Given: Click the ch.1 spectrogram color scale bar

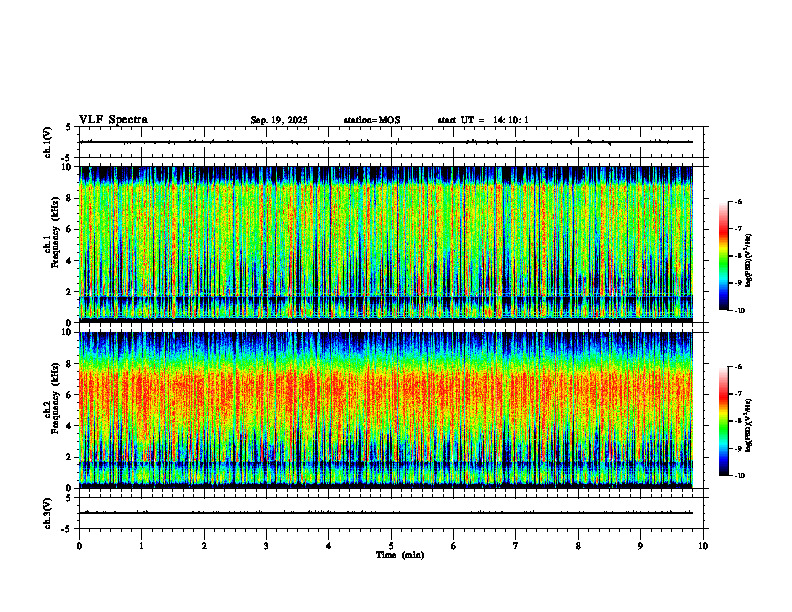Looking at the screenshot, I should [724, 256].
